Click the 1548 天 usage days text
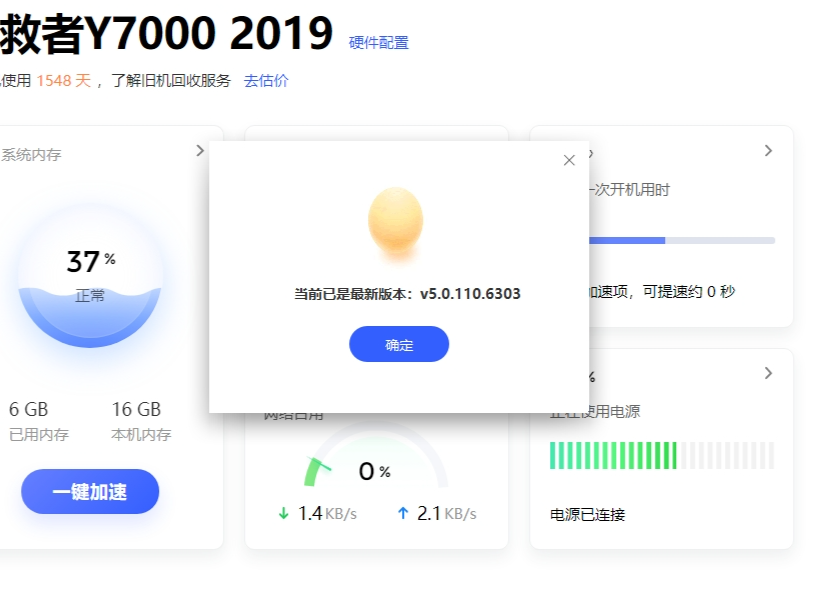The height and width of the screenshot is (593, 837). (64, 81)
